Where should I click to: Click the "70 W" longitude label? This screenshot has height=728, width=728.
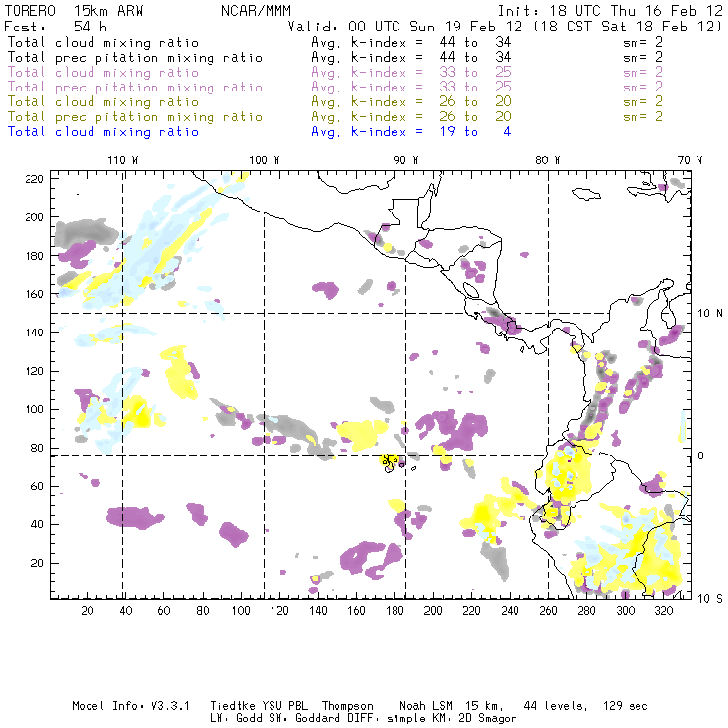pos(690,160)
